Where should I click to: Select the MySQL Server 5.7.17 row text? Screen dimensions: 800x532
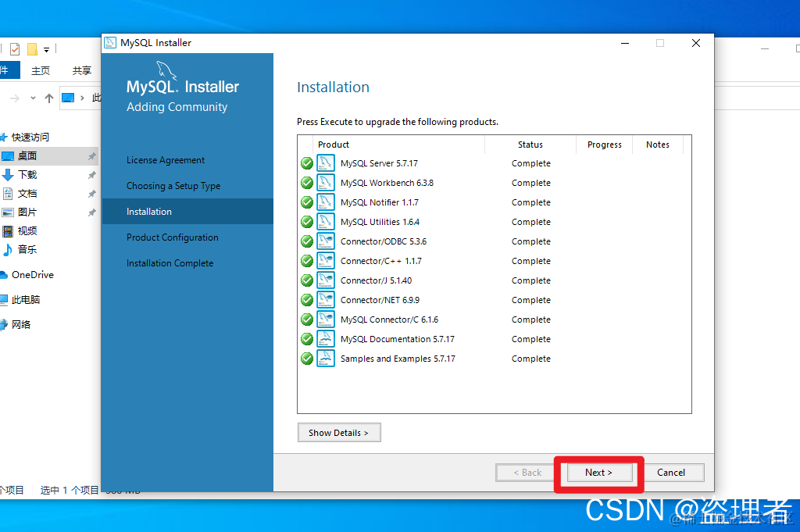(x=379, y=163)
